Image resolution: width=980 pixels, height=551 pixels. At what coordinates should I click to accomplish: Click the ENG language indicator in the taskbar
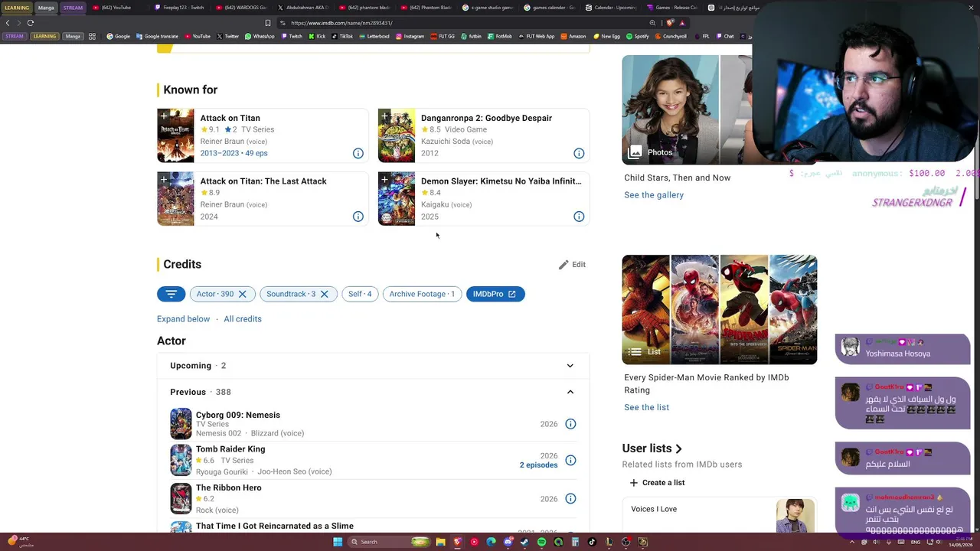916,542
